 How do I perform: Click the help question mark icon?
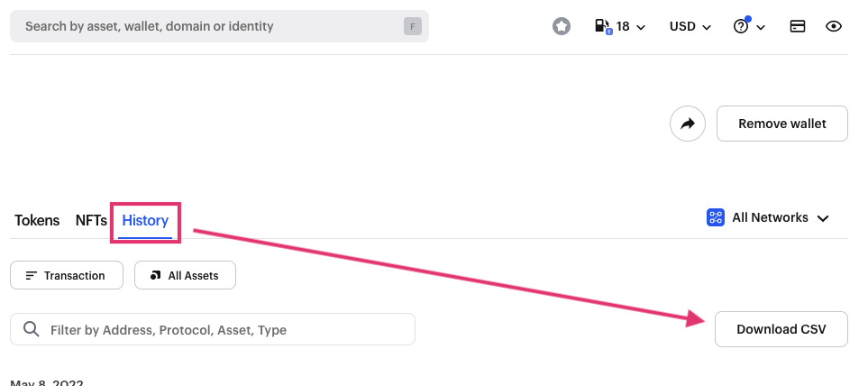(x=741, y=25)
